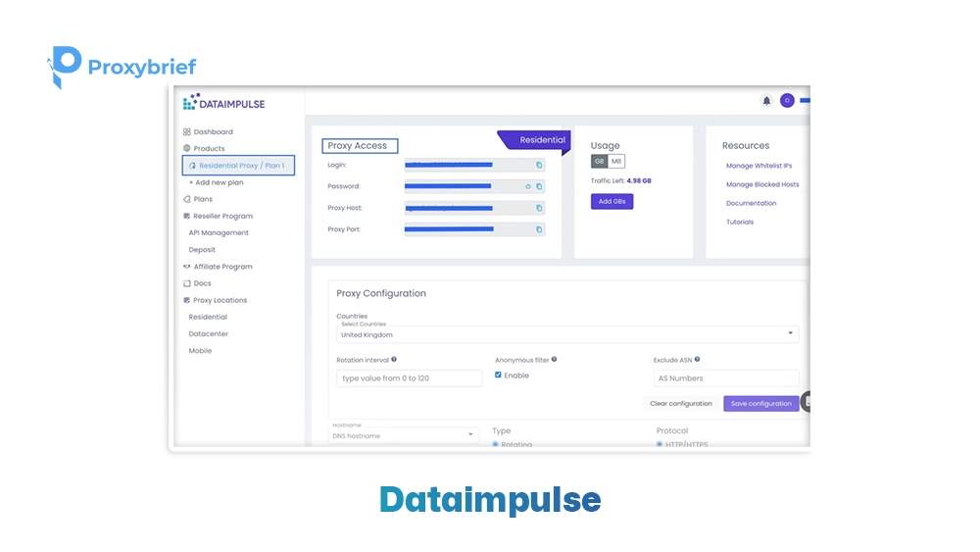Image resolution: width=980 pixels, height=552 pixels.
Task: Click the Password value field
Action: 474,186
